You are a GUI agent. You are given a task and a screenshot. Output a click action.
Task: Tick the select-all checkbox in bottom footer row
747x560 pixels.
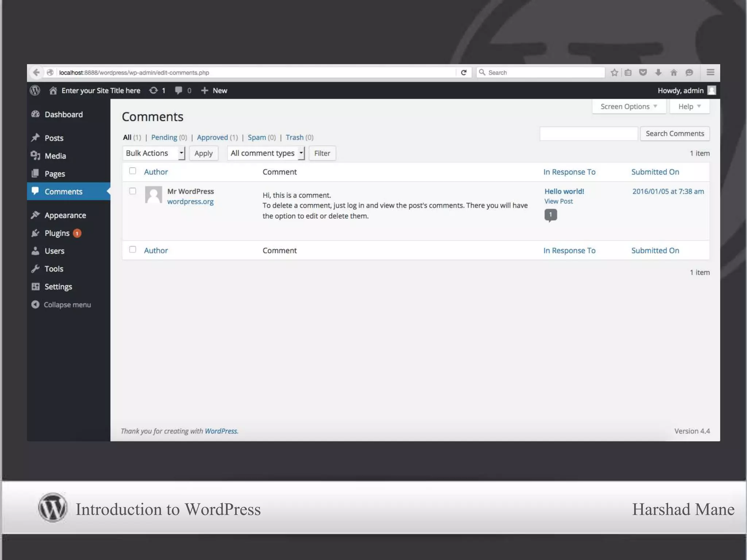pos(132,249)
